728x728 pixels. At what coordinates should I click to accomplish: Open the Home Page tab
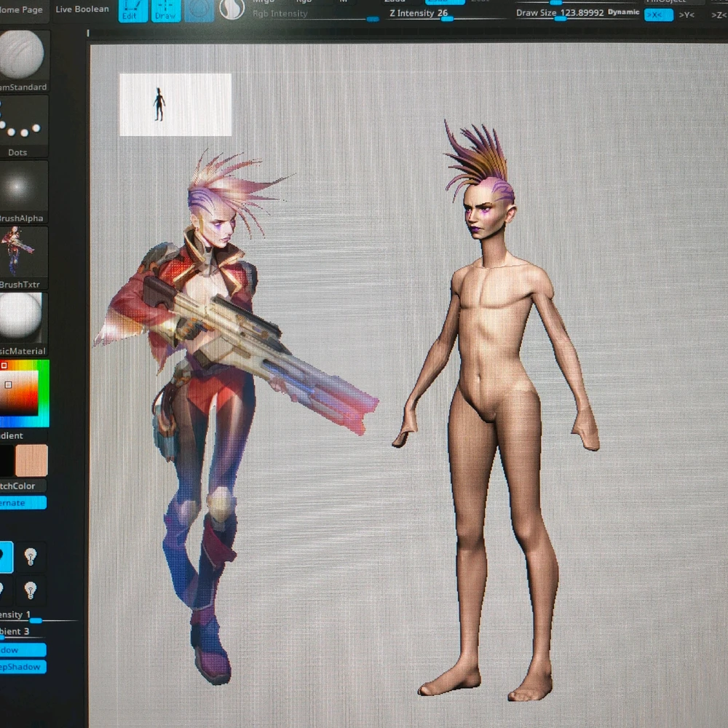click(x=23, y=9)
